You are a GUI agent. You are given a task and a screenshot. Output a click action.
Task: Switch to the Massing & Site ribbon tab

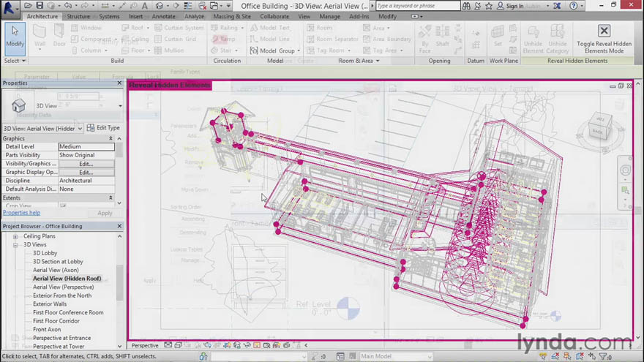232,16
